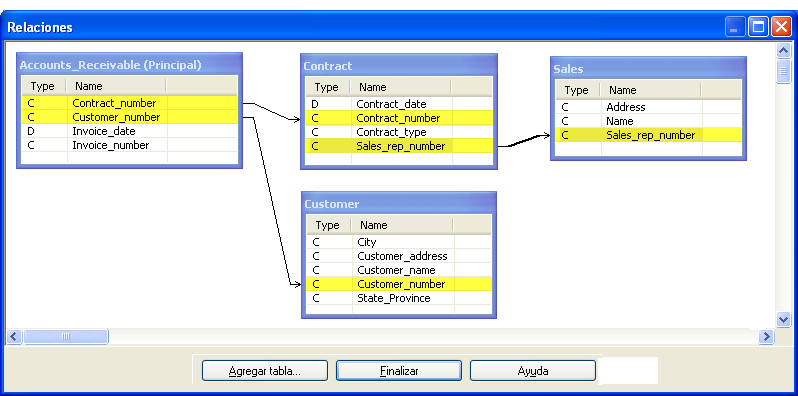Select Contract_type row in Contract table
The image size is (798, 396).
(x=399, y=132)
